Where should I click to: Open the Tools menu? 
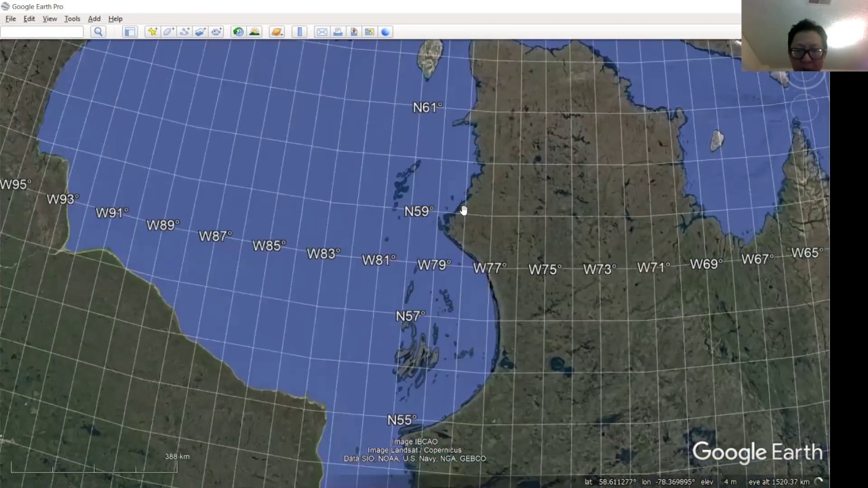(72, 19)
